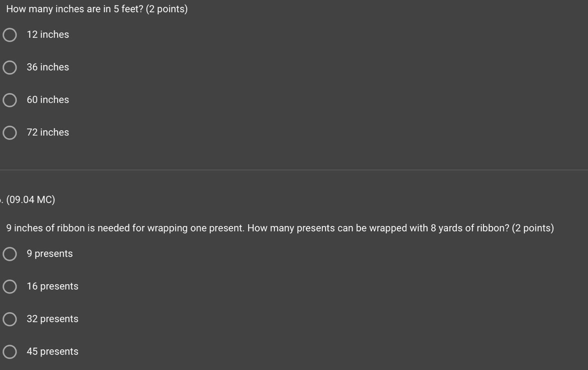Choose the 16 presents option

(9, 286)
